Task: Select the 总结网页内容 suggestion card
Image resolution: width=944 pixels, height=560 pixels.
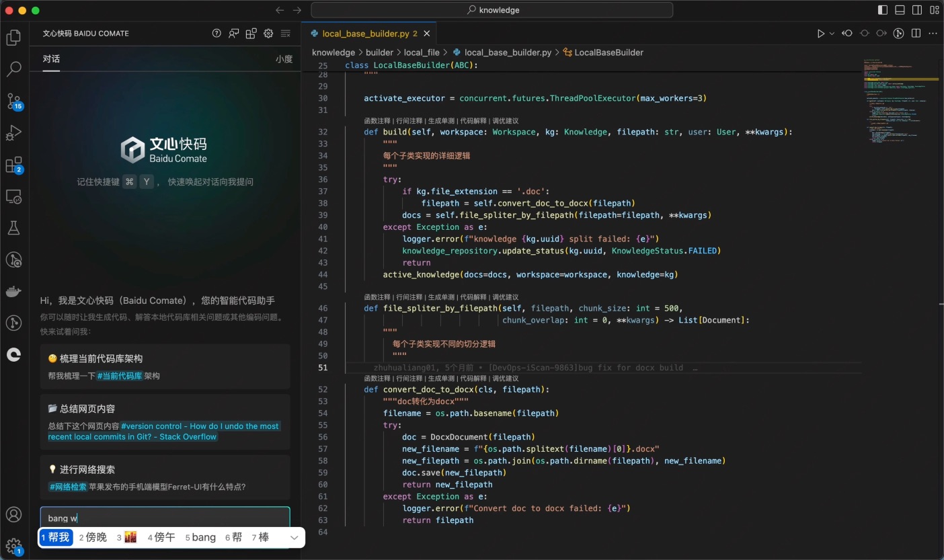Action: tap(165, 422)
